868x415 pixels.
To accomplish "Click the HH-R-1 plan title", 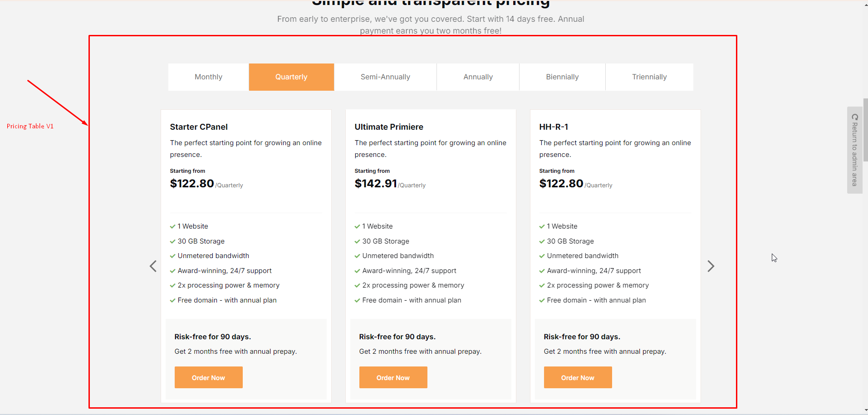I will [554, 127].
